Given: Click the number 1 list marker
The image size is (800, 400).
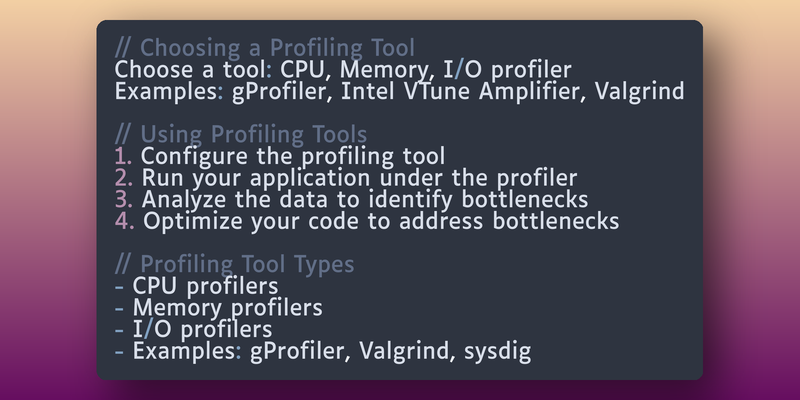Looking at the screenshot, I should click(123, 156).
